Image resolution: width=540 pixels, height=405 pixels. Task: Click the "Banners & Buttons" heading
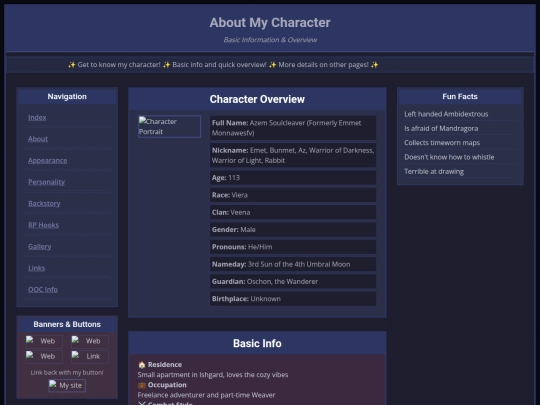tap(67, 324)
